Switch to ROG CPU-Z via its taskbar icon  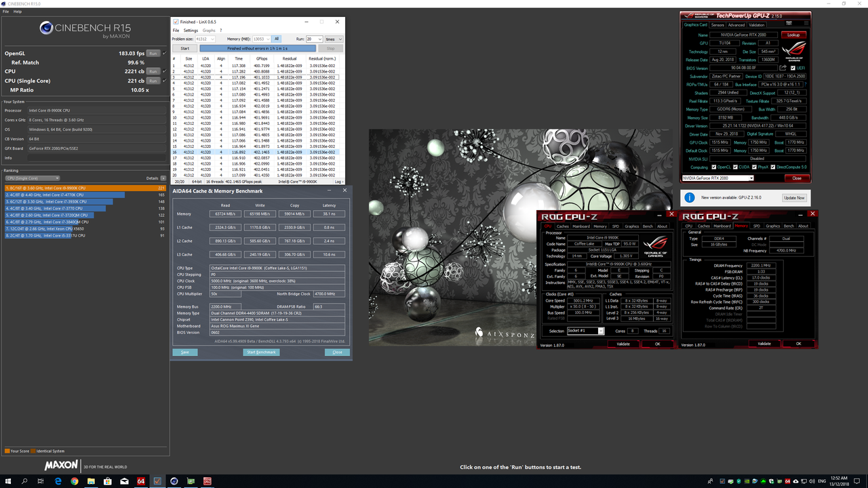208,481
